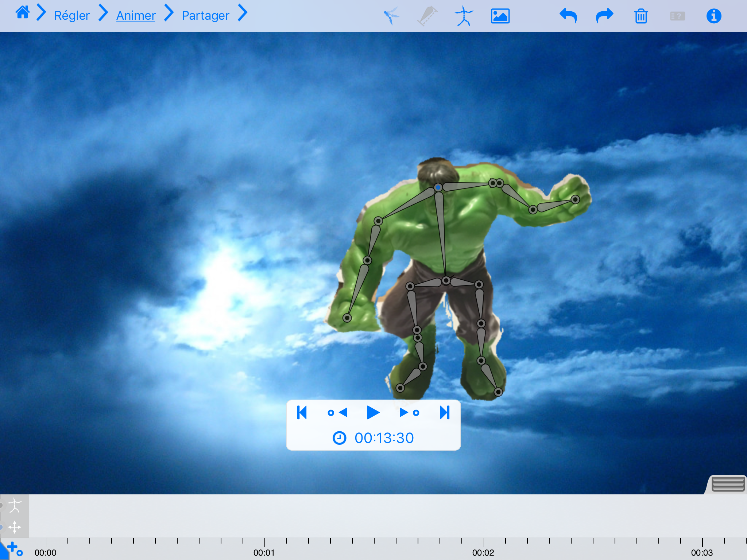
Task: Click the 00:02 mark on timeline
Action: [x=483, y=553]
